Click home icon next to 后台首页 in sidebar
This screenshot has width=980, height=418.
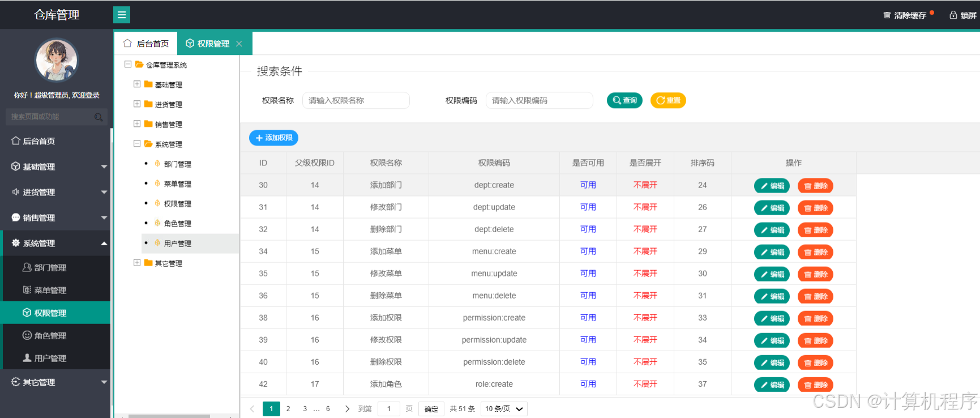pos(16,140)
